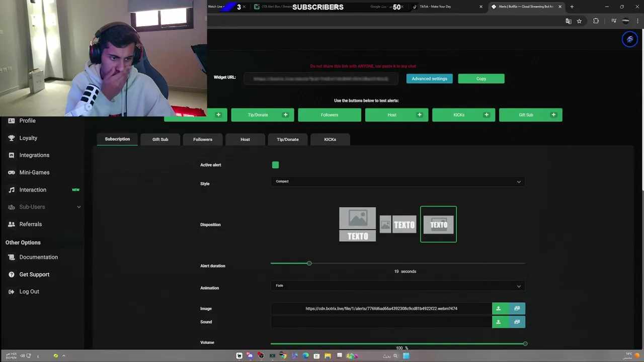Image resolution: width=644 pixels, height=362 pixels.
Task: Switch to the Tip/Donate tab
Action: pyautogui.click(x=288, y=139)
